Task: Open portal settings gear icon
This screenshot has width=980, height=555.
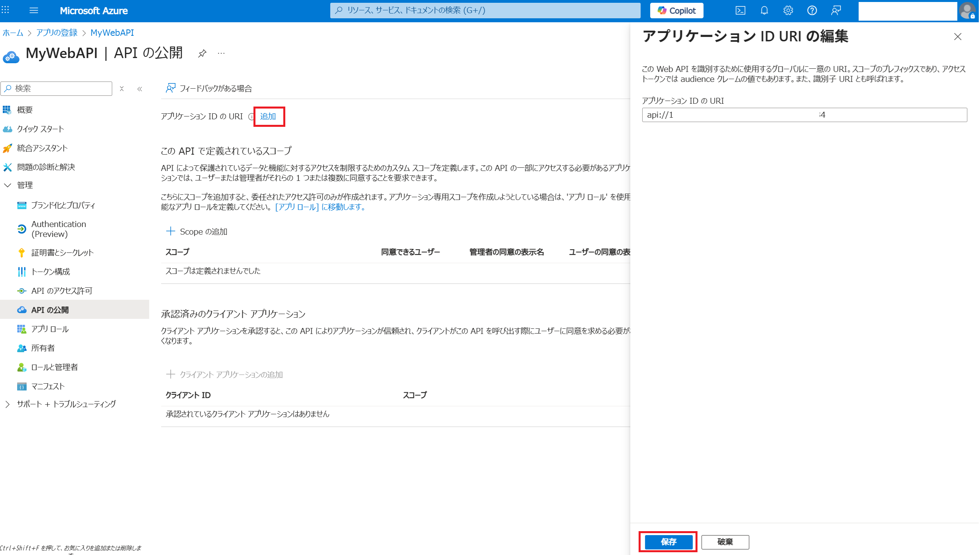Action: click(788, 10)
